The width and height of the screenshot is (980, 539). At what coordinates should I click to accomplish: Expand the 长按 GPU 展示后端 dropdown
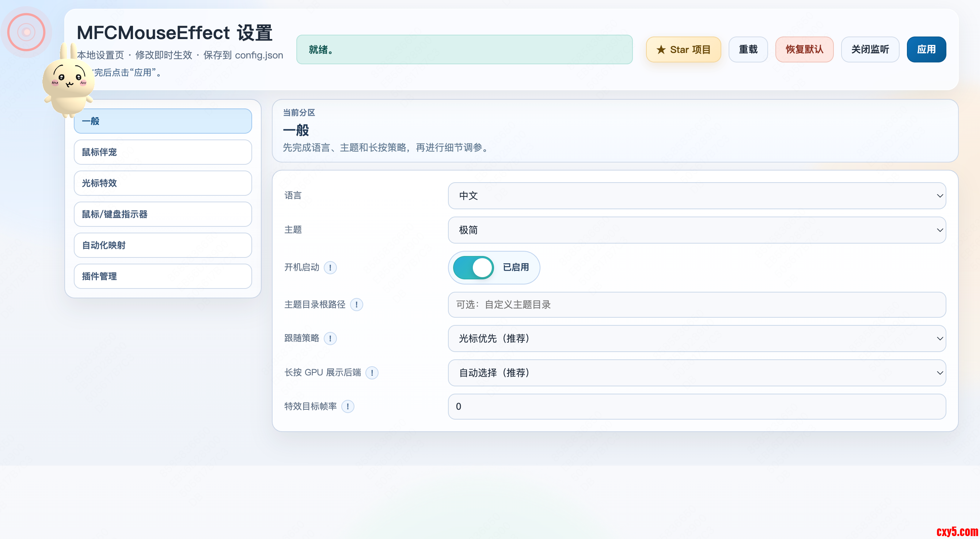[696, 372]
